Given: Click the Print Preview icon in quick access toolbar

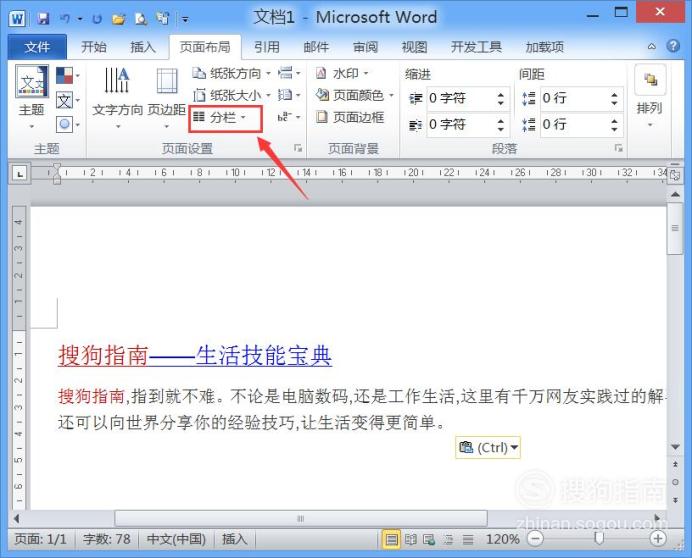Looking at the screenshot, I should click(140, 19).
